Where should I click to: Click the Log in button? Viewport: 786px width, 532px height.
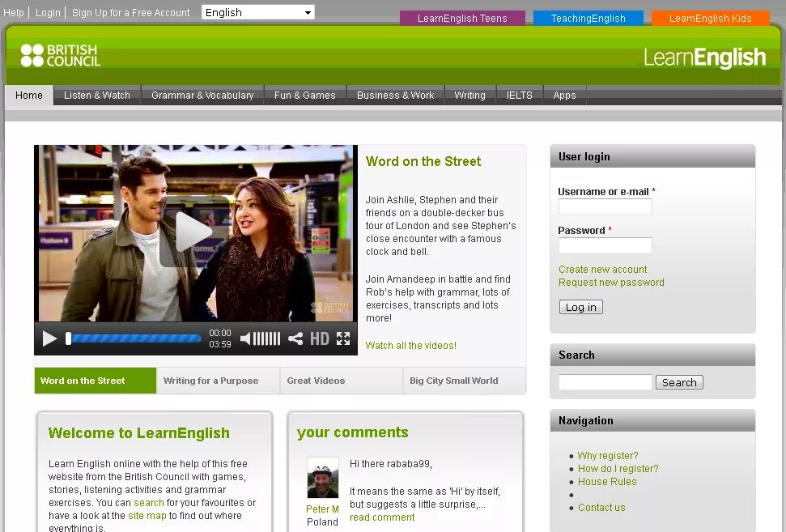click(x=581, y=307)
